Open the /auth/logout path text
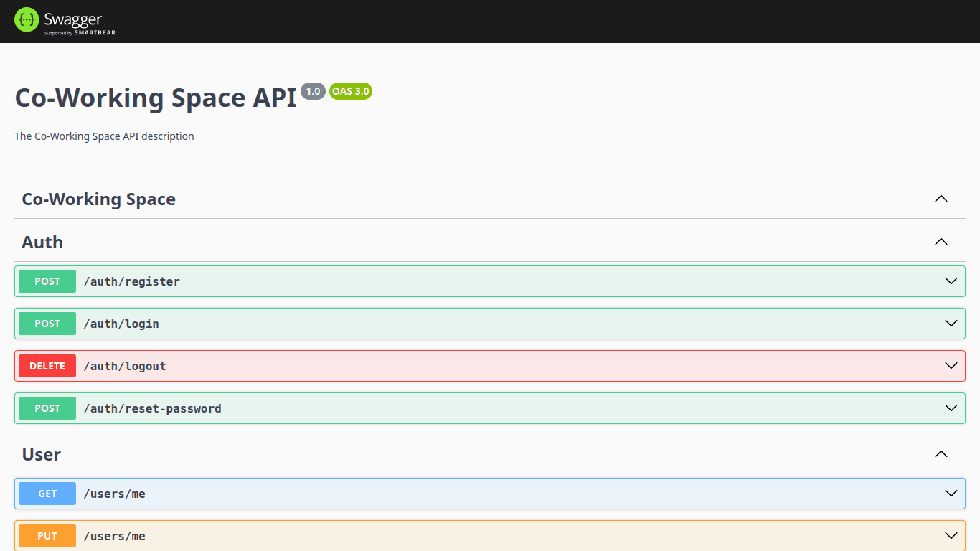This screenshot has width=980, height=551. click(x=125, y=366)
